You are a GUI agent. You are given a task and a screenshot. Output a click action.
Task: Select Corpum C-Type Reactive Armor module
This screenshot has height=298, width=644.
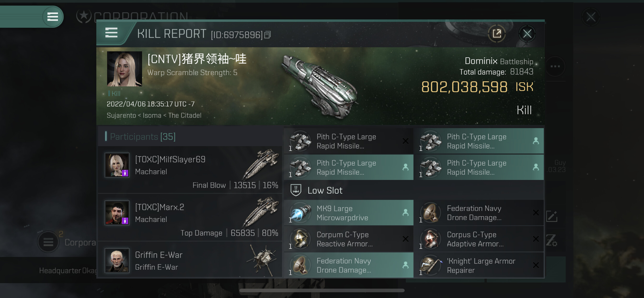coord(349,239)
